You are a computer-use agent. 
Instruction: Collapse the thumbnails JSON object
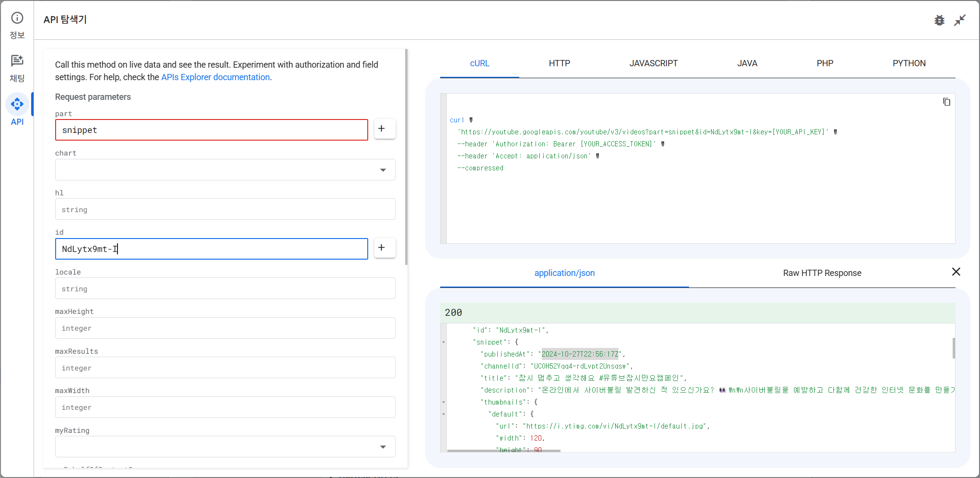click(443, 402)
